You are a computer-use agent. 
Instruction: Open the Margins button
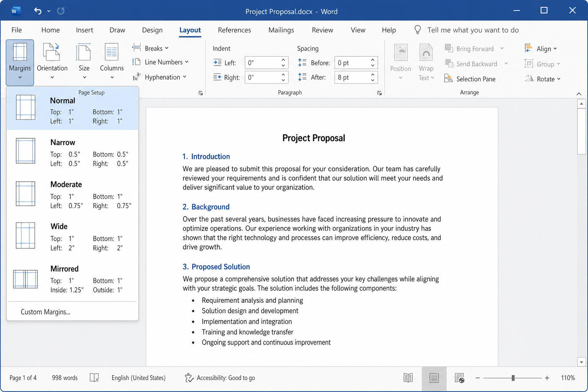click(x=20, y=62)
